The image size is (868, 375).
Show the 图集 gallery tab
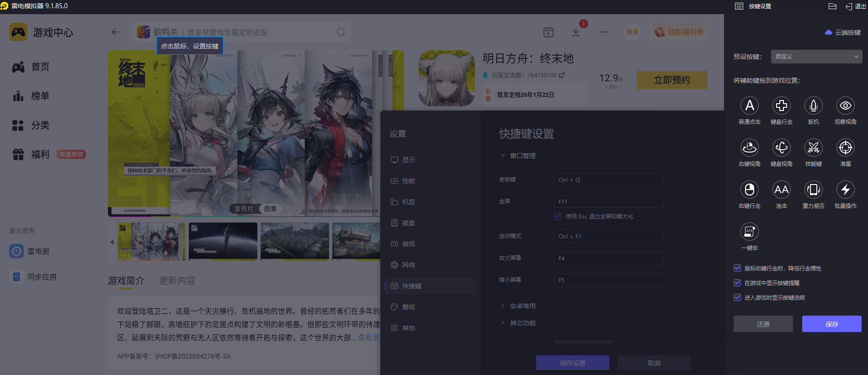271,209
